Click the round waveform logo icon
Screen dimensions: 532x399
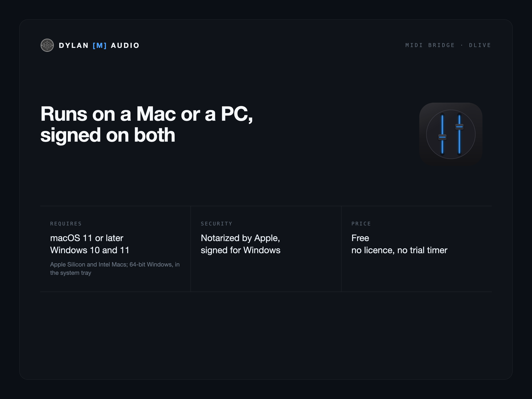point(47,45)
